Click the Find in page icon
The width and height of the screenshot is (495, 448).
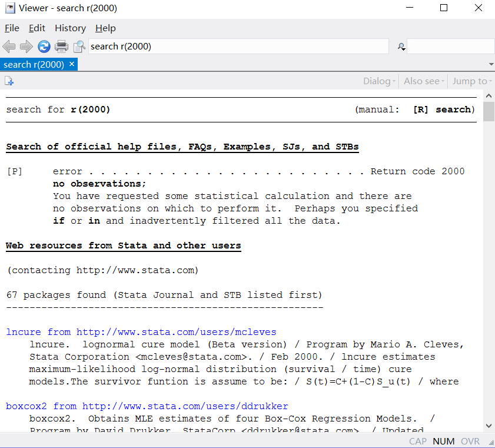(x=79, y=47)
